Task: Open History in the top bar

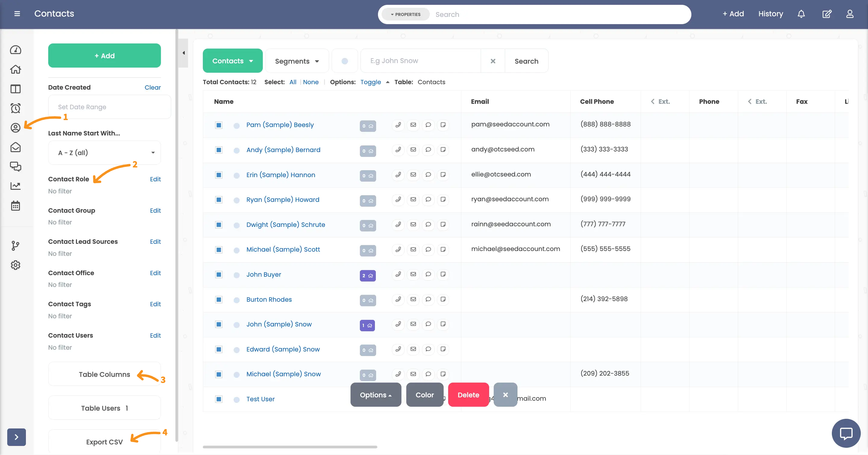Action: (770, 14)
